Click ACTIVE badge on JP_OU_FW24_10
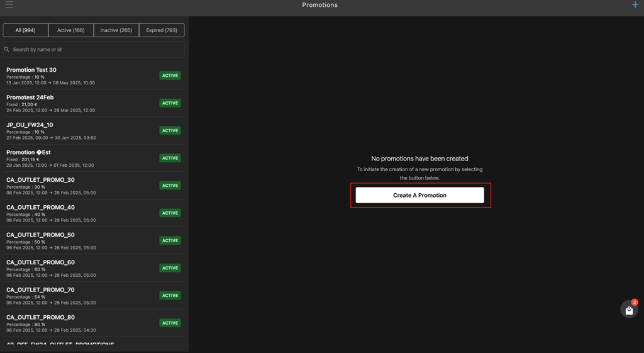 coord(170,131)
